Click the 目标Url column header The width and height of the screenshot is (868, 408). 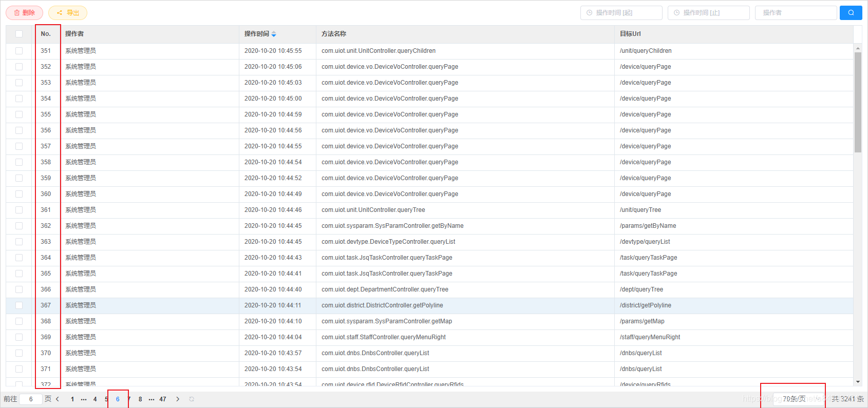630,34
